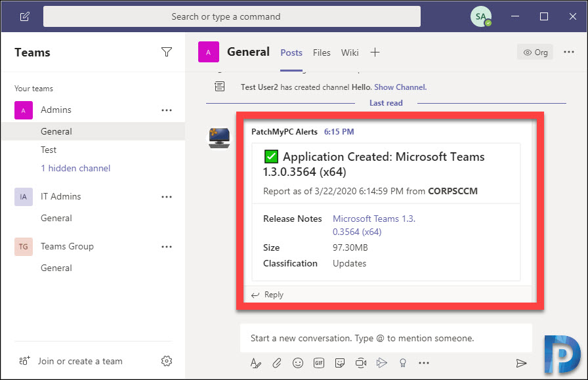
Task: Open the emoji picker
Action: pyautogui.click(x=298, y=363)
